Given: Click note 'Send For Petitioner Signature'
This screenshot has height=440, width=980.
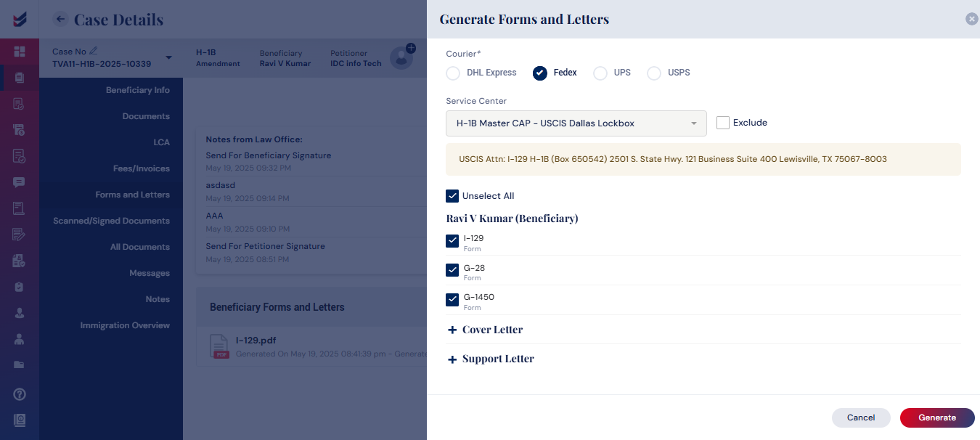Looking at the screenshot, I should 265,246.
